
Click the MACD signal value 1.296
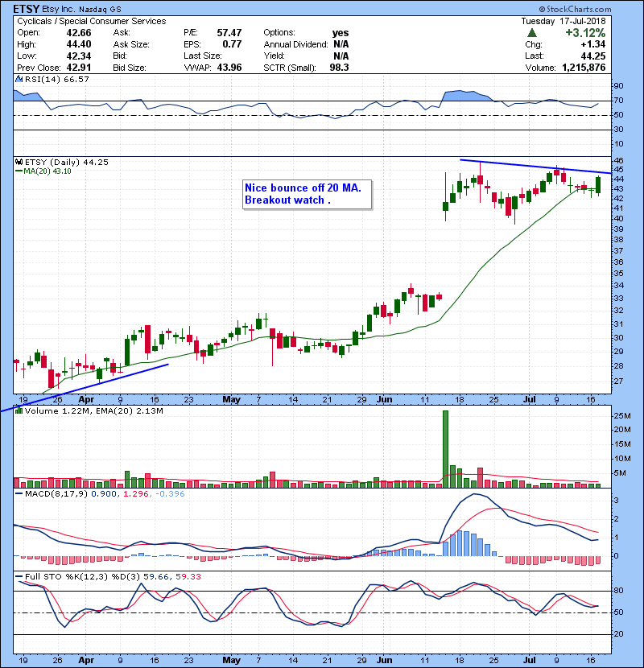click(x=136, y=494)
